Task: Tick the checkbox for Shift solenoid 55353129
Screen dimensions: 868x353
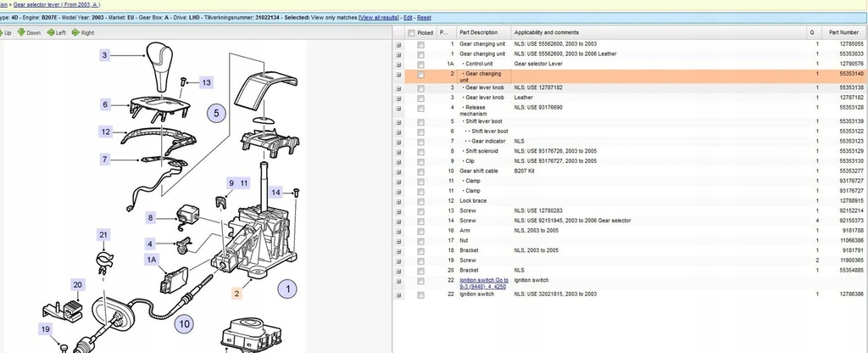Action: point(420,151)
